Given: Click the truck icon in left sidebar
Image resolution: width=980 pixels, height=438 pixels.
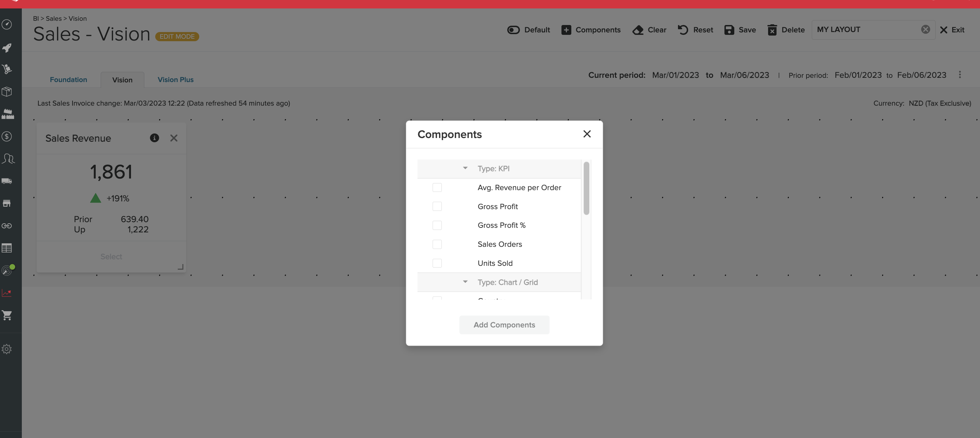Looking at the screenshot, I should click(x=7, y=181).
